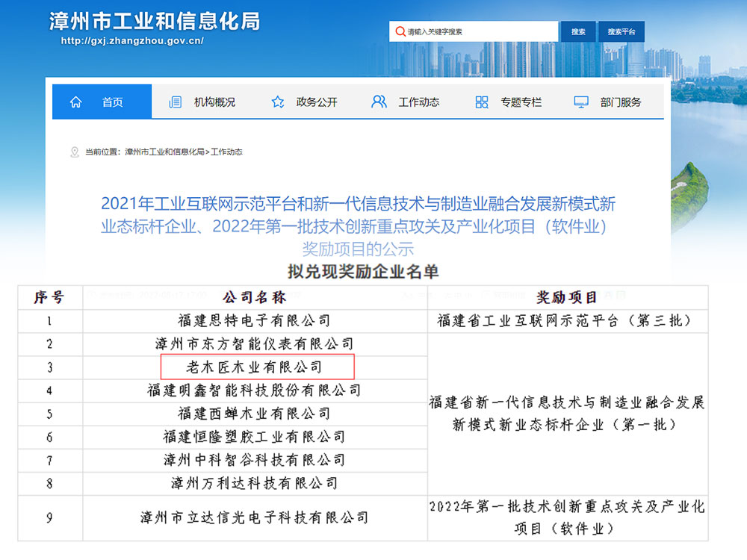Click the highlighted 老木匠木业有限公司 table cell
Screen dimensions: 747x560
click(x=257, y=367)
